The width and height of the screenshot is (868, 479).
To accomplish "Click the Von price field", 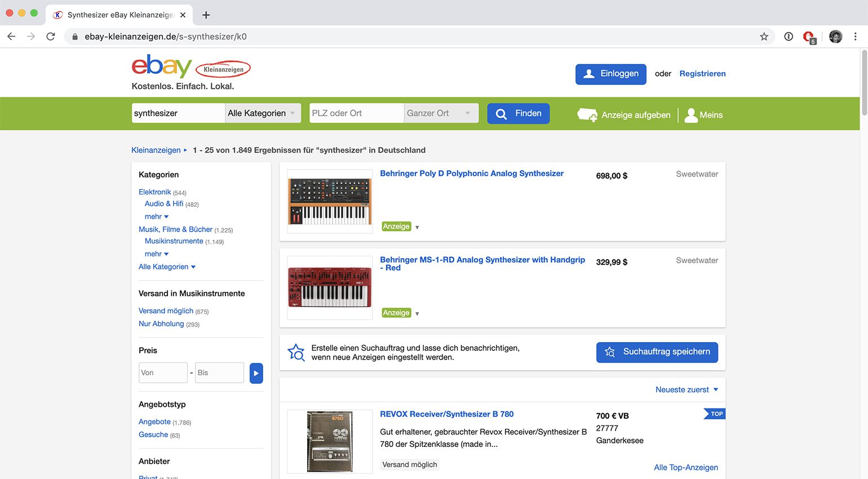I will pos(163,373).
